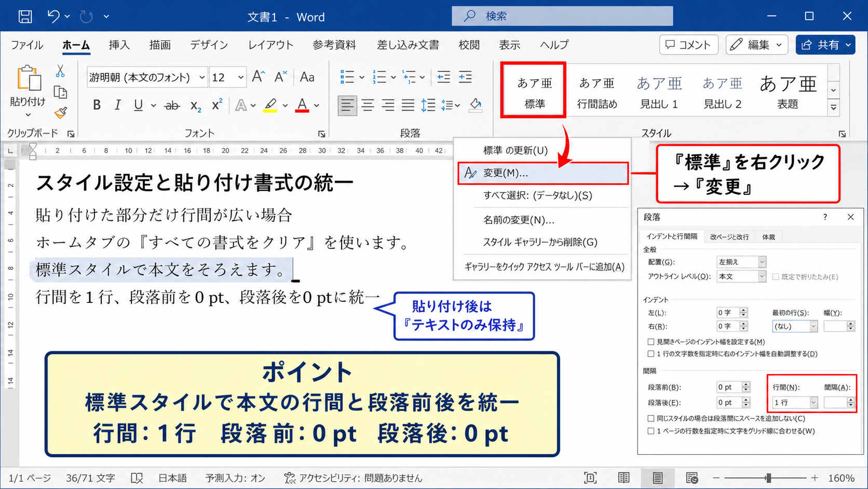Check 1ページの行数を指定時に文字をグリッド線に合わせる
868x489 pixels.
pos(650,431)
